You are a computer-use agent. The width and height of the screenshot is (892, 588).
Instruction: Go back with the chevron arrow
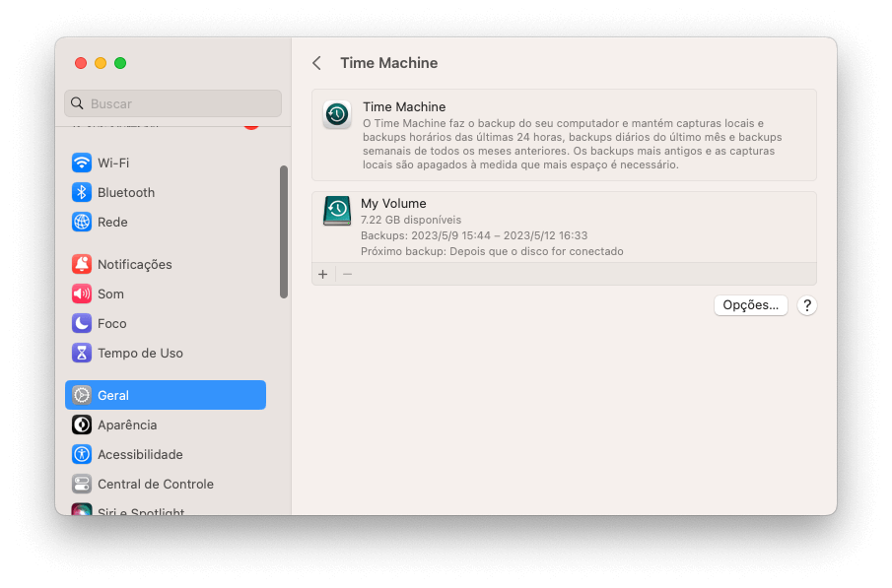pos(316,63)
